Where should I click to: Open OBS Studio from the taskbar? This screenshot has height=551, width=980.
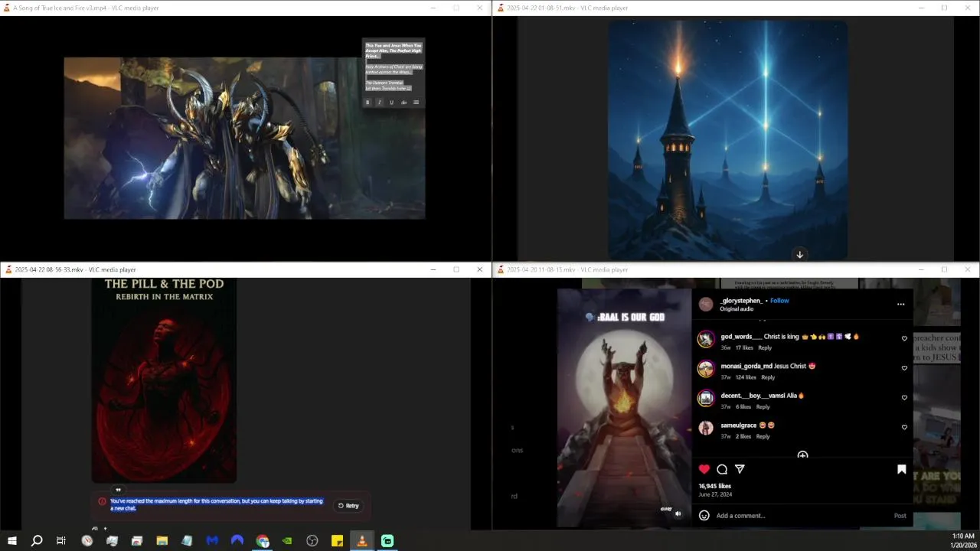pyautogui.click(x=312, y=541)
